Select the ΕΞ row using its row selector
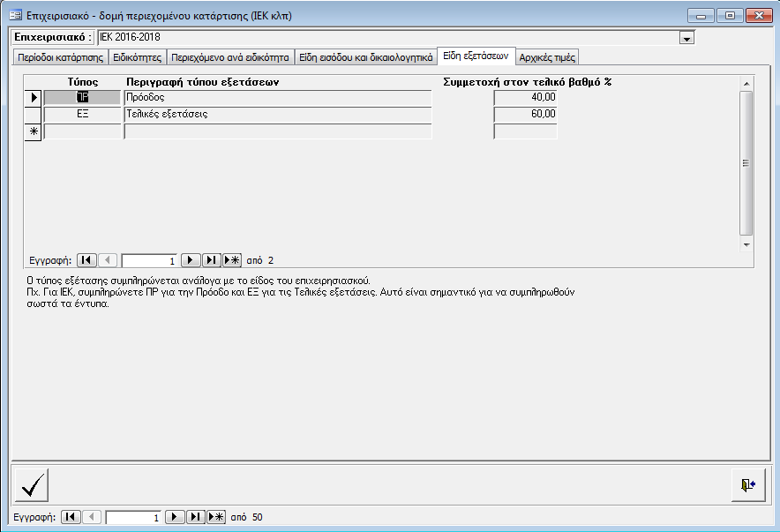780x532 pixels. tap(33, 115)
